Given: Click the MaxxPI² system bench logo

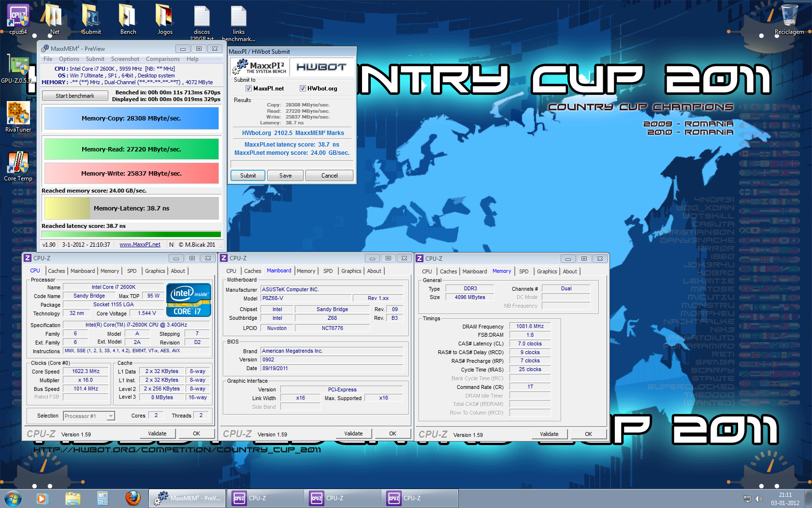Looking at the screenshot, I should (x=260, y=67).
